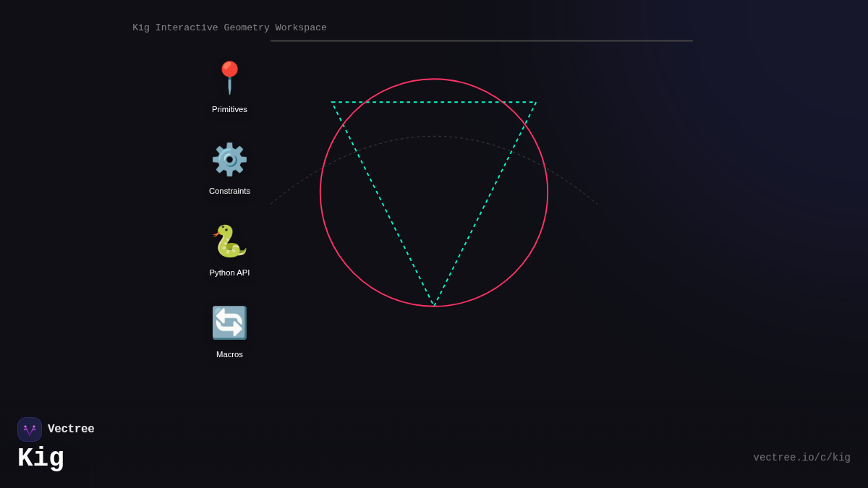
Task: Select the Python API snake icon
Action: click(229, 241)
